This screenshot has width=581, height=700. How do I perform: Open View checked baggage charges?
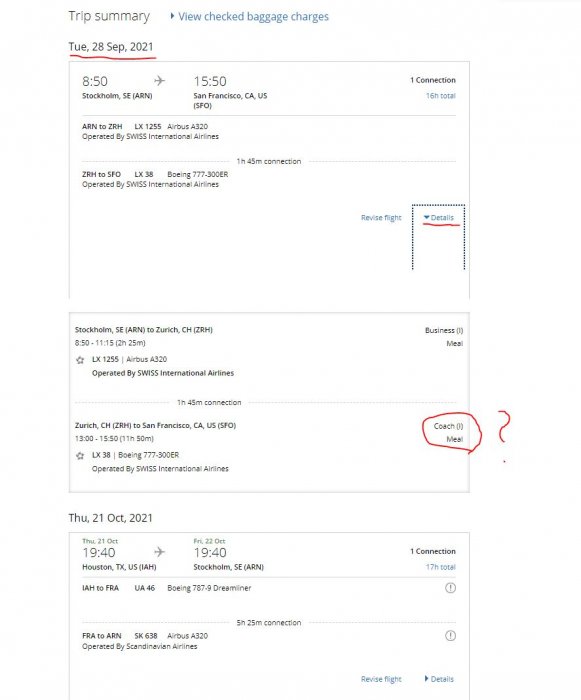253,17
